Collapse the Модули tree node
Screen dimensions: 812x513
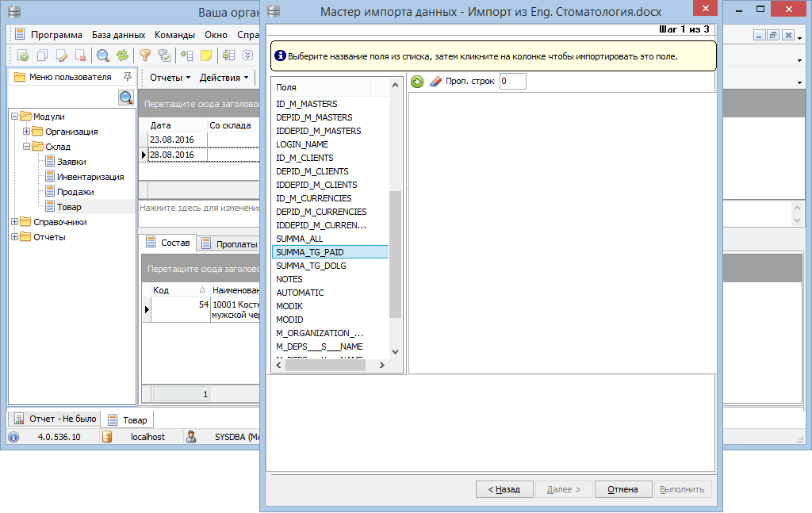coord(14,117)
